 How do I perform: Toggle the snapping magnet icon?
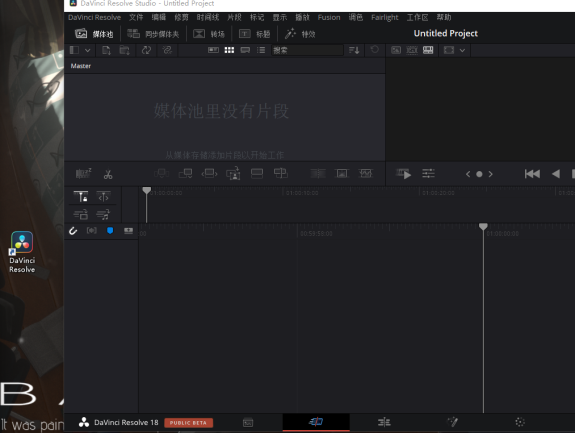pos(73,231)
